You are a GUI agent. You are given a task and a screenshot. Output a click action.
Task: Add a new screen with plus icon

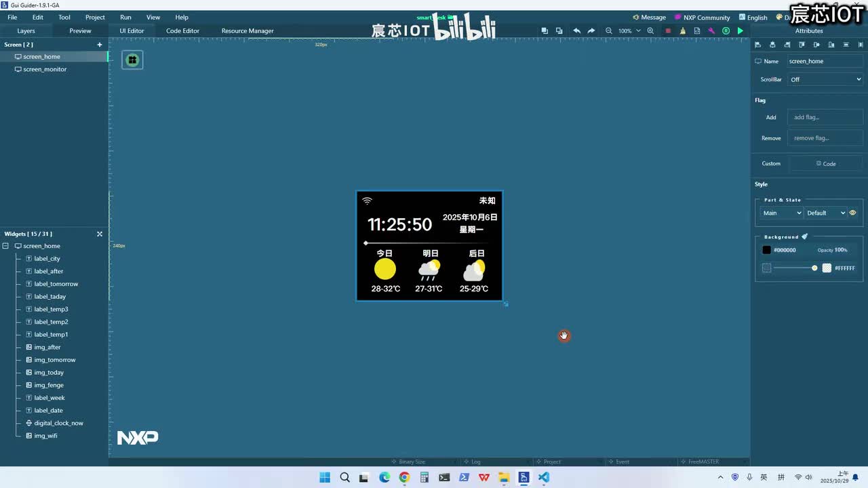100,45
